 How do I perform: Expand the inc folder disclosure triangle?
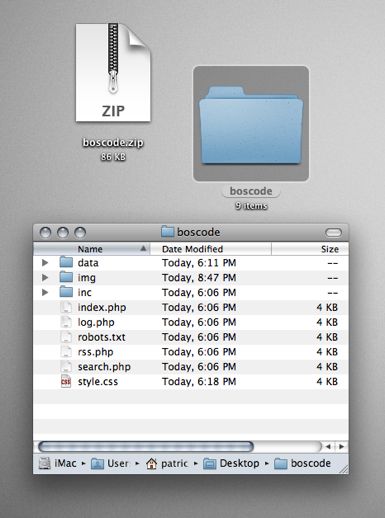(x=45, y=292)
